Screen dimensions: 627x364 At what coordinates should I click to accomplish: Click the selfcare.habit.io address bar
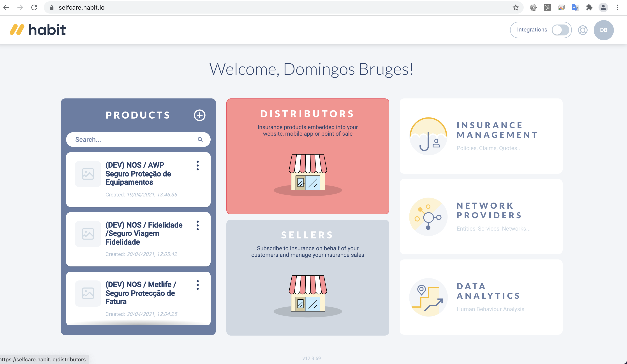coord(283,7)
